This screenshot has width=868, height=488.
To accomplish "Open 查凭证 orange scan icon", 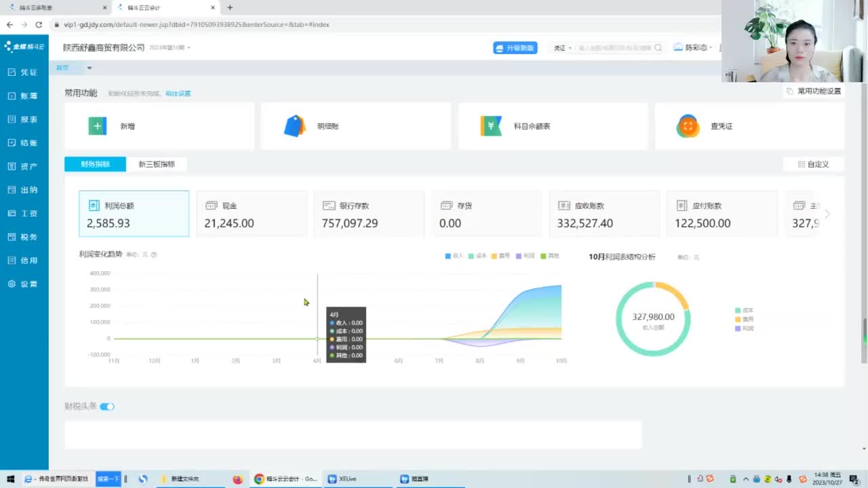I will click(688, 126).
